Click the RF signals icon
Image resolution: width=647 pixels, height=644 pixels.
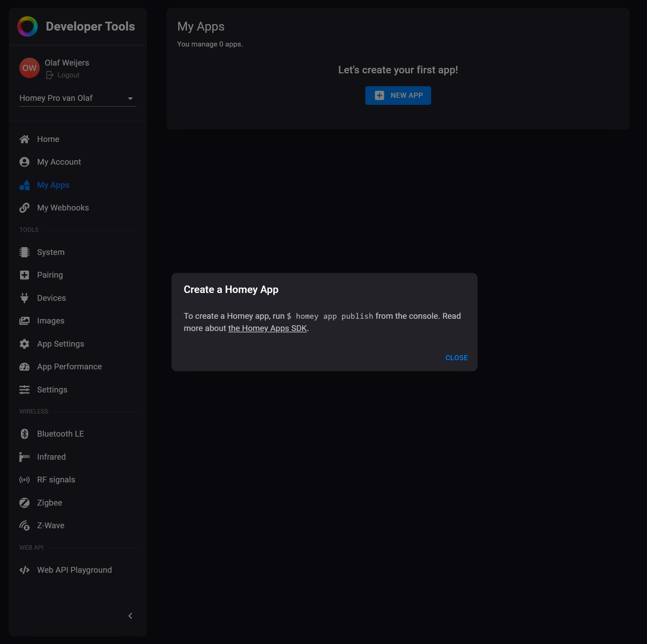tap(24, 480)
